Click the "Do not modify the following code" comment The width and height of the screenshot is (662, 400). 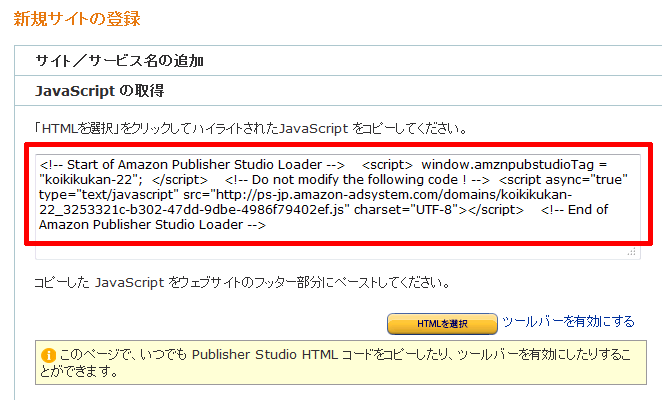tap(357, 180)
